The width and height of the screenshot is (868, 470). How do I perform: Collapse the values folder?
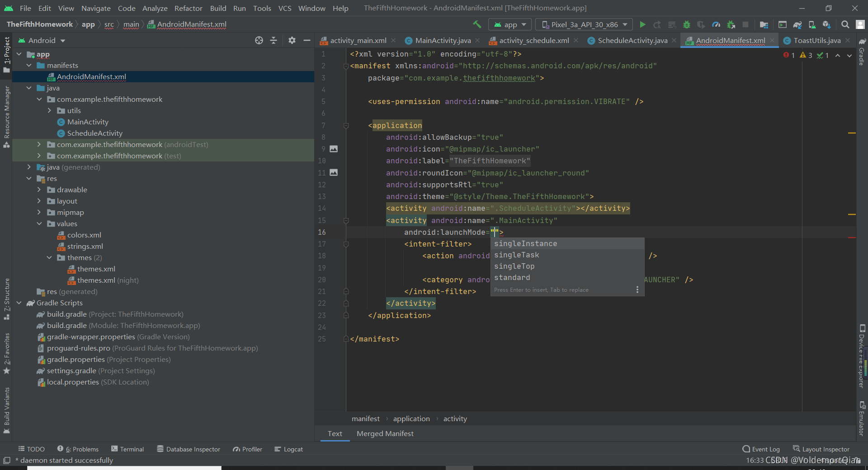point(39,223)
